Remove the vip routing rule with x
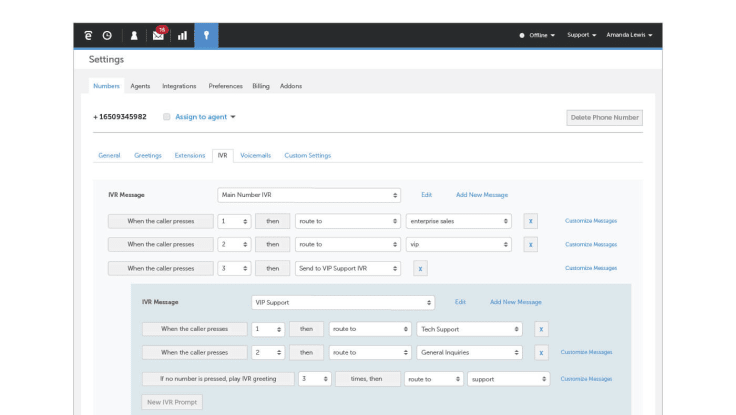 point(530,245)
